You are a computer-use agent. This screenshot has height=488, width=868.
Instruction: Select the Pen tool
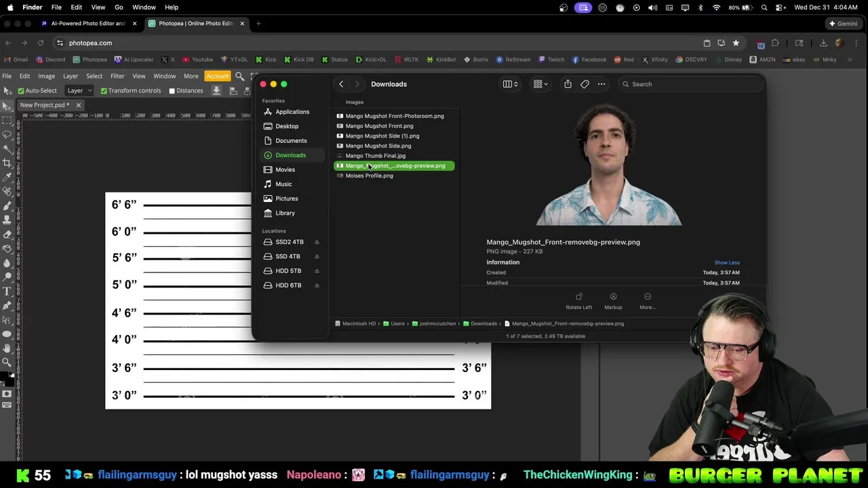point(7,306)
